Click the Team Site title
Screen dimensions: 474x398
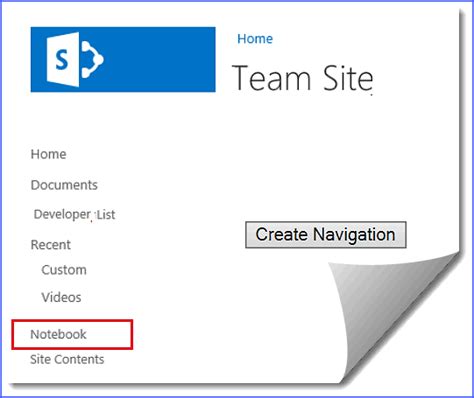point(302,78)
